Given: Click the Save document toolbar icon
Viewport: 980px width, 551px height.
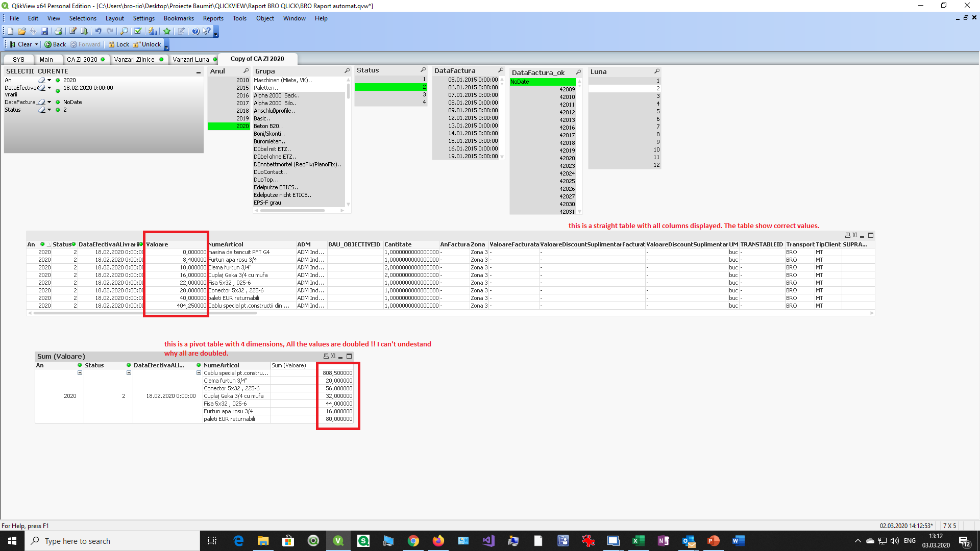Looking at the screenshot, I should tap(44, 31).
